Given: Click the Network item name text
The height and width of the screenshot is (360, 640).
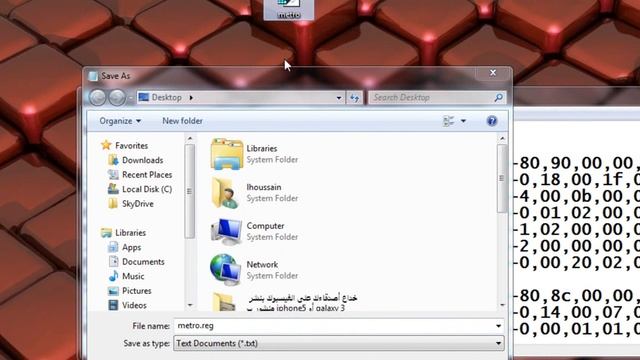Looking at the screenshot, I should tap(262, 264).
